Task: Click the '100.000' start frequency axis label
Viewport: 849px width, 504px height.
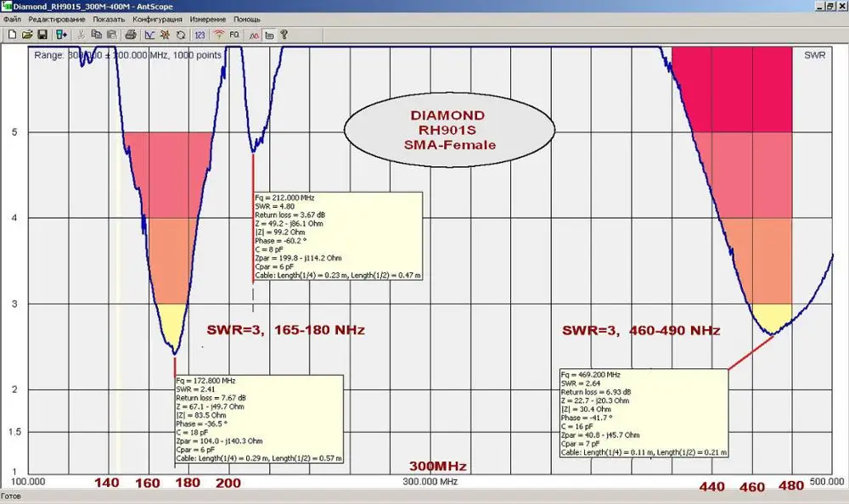Action: coord(28,481)
